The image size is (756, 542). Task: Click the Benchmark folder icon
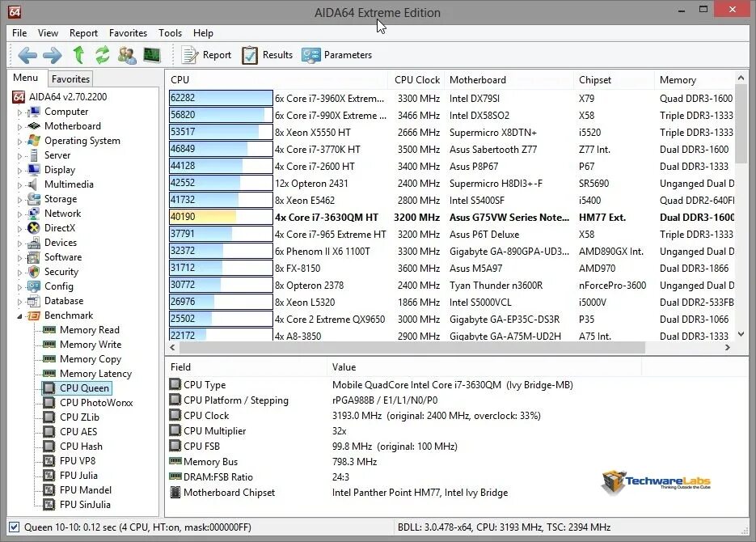(x=34, y=315)
